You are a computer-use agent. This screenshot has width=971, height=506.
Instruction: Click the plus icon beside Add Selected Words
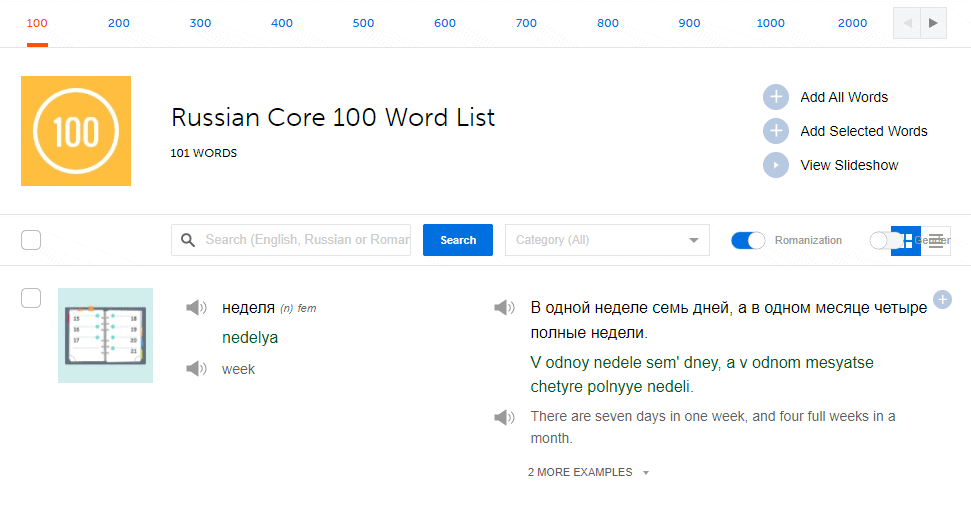776,131
